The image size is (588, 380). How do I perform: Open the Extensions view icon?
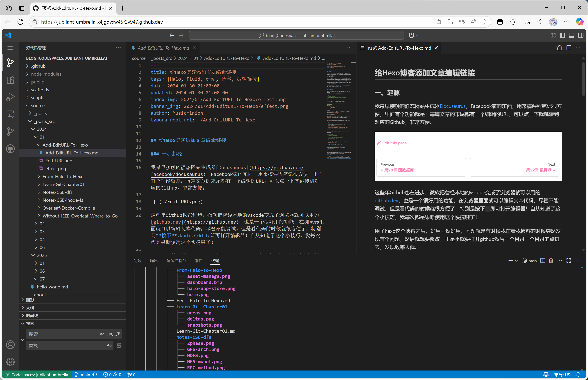[10, 80]
